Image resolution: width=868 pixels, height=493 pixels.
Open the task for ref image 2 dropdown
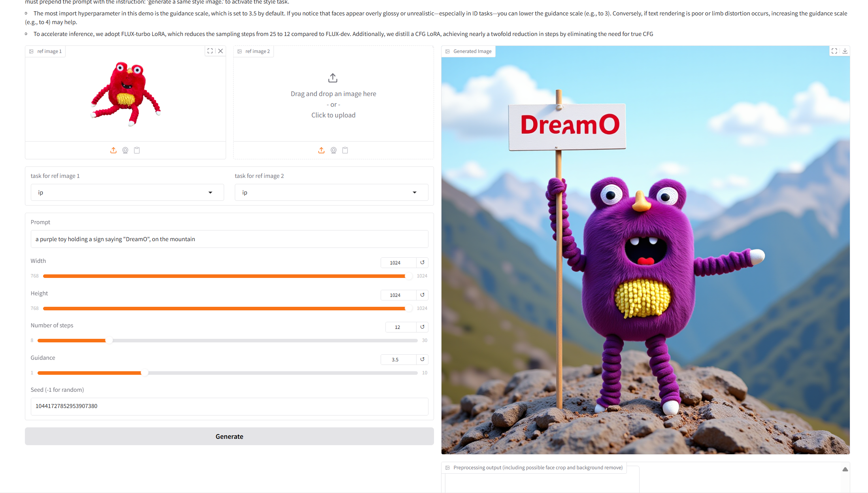coord(331,193)
